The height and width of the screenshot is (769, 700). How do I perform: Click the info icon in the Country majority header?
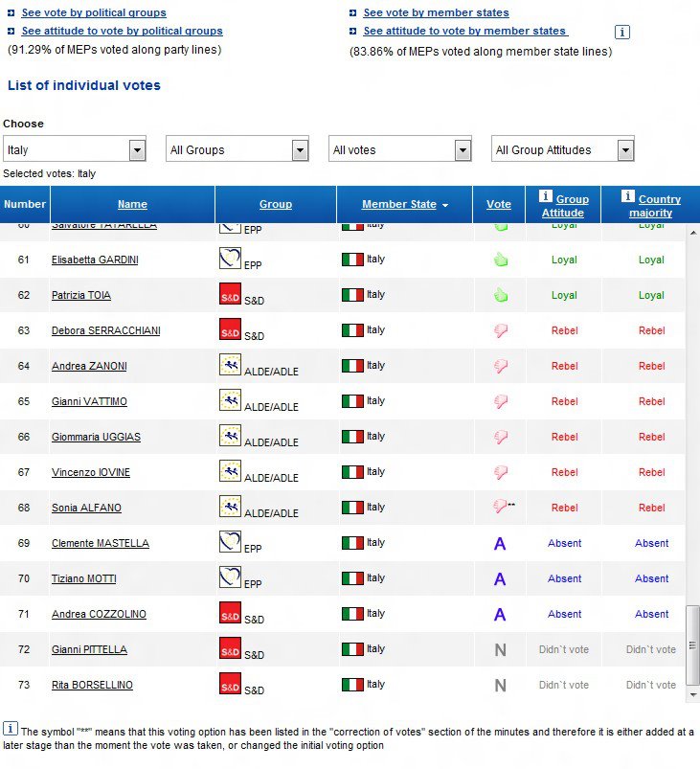point(628,196)
